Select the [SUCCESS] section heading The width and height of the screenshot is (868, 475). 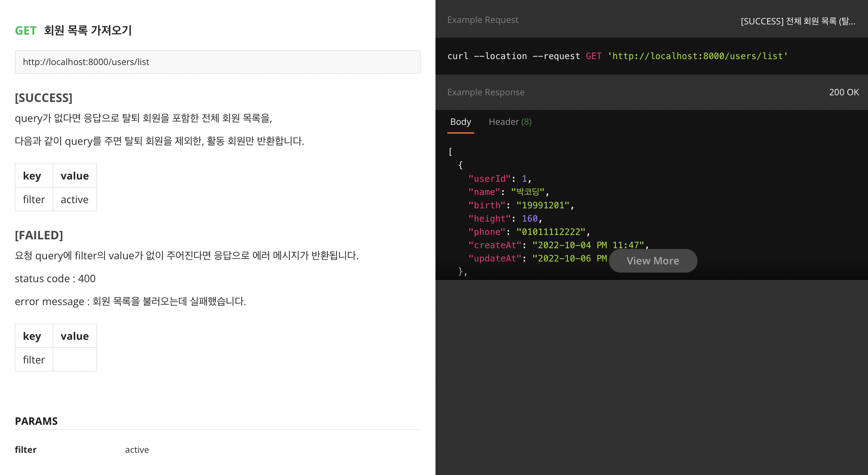click(x=44, y=98)
